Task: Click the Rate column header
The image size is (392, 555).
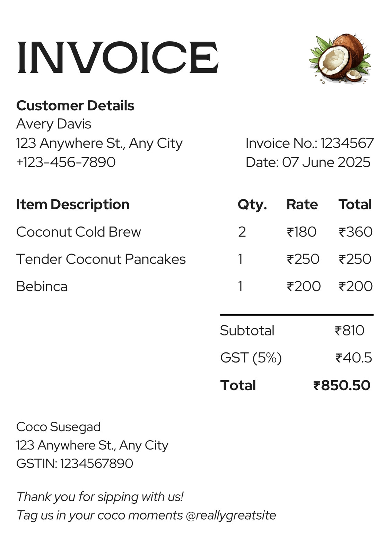Action: [302, 205]
